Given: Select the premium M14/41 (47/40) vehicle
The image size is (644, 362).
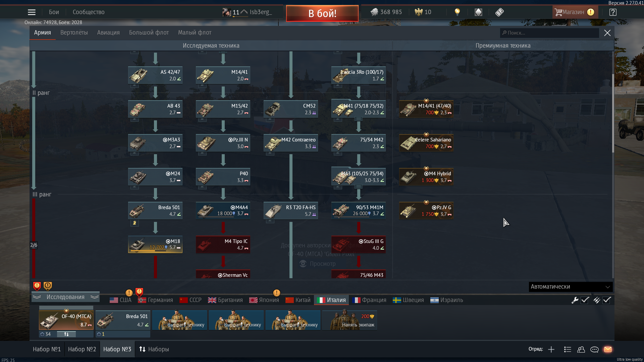Looking at the screenshot, I should click(x=426, y=109).
